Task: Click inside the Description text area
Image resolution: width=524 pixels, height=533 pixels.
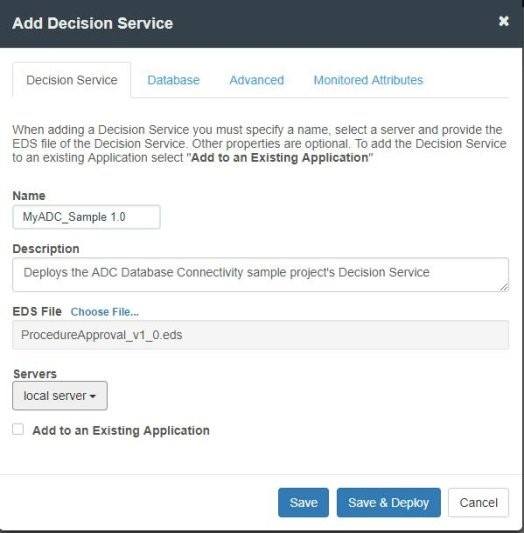Action: [261, 275]
